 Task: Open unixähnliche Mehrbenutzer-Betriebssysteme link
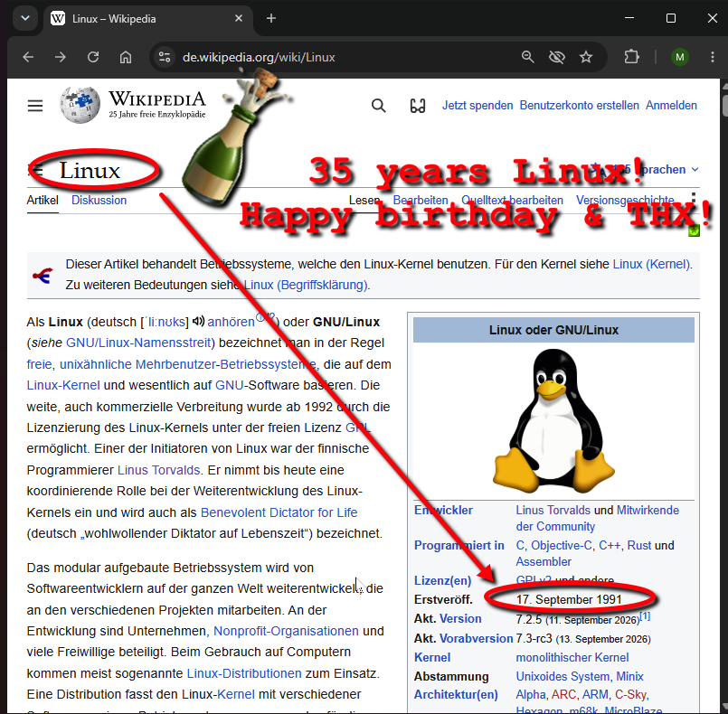point(188,364)
